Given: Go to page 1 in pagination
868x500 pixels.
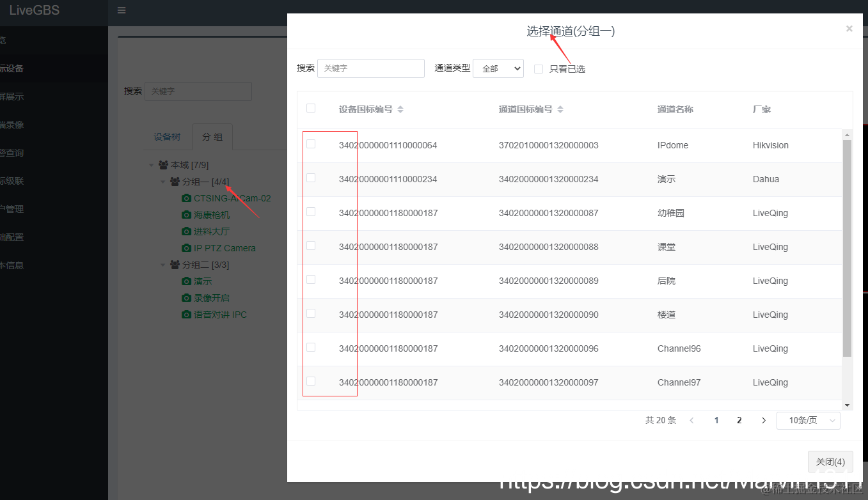Looking at the screenshot, I should pos(716,420).
